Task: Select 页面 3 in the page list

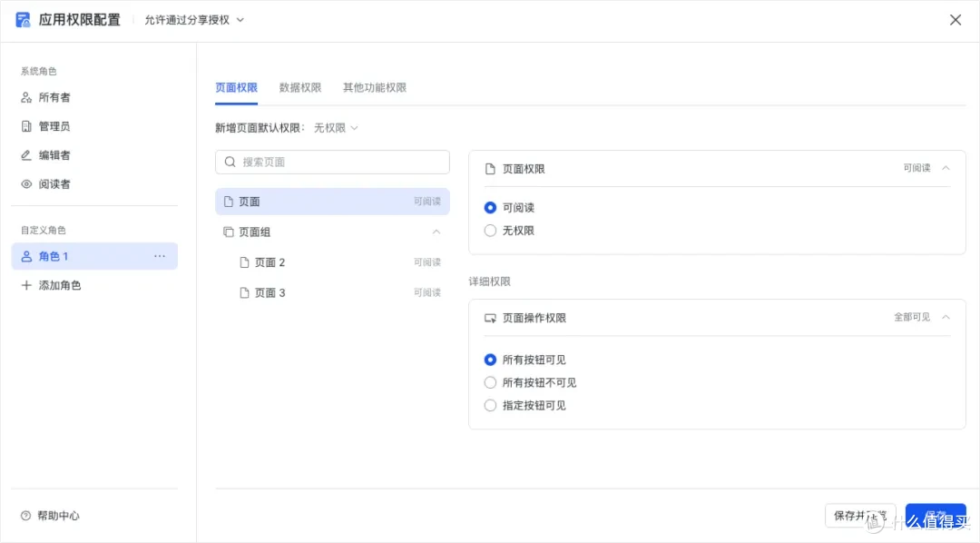Action: [x=332, y=292]
